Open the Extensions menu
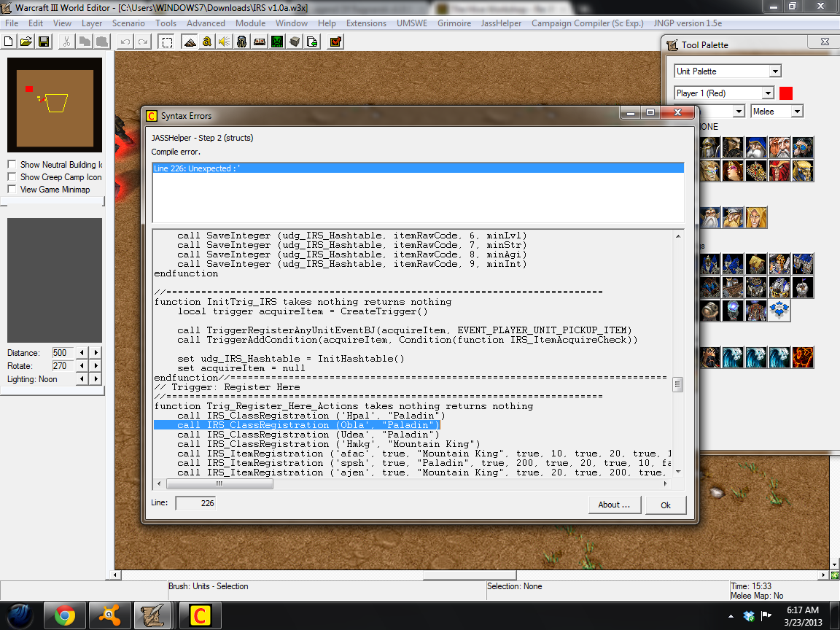840x630 pixels. (x=367, y=23)
